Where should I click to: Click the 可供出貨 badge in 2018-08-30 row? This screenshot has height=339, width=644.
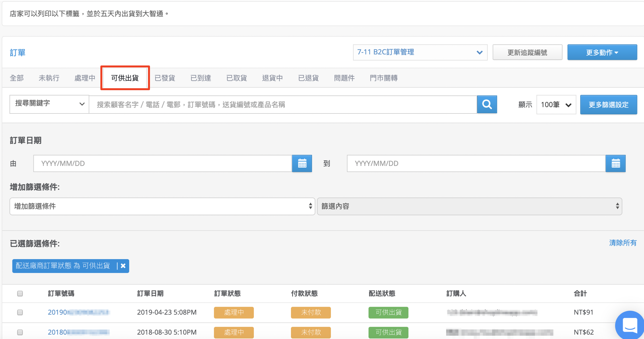[388, 332]
